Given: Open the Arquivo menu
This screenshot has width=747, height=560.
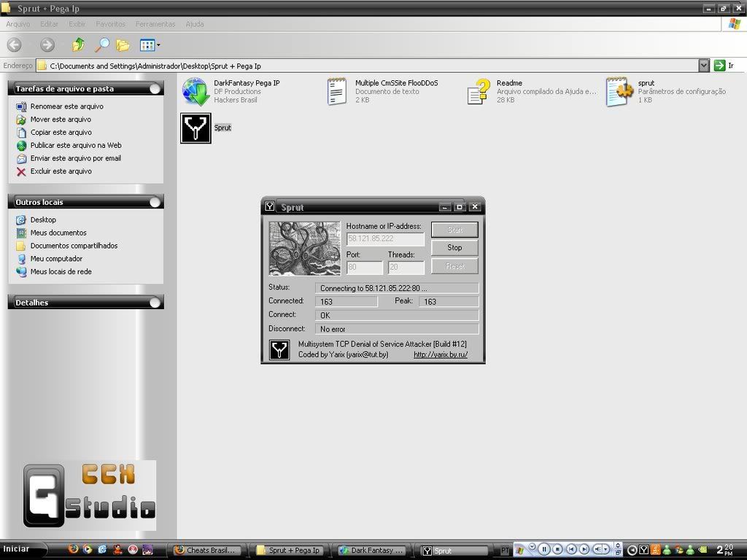Looking at the screenshot, I should (18, 24).
